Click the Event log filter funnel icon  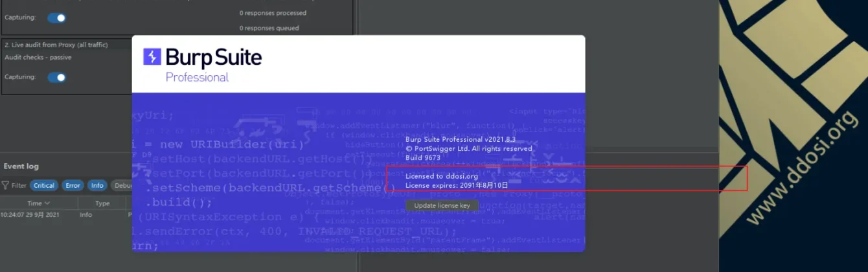pos(5,185)
